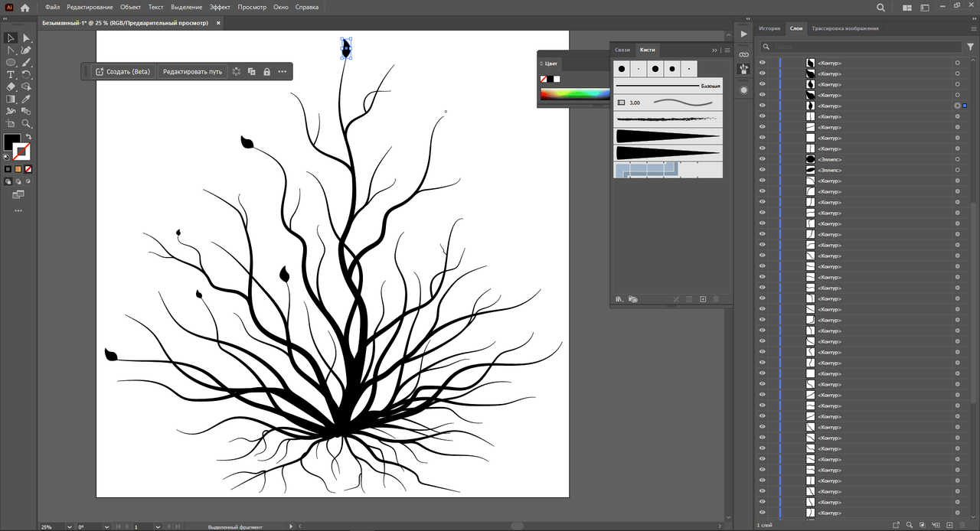Select the Selection (black arrow) tool

point(11,37)
